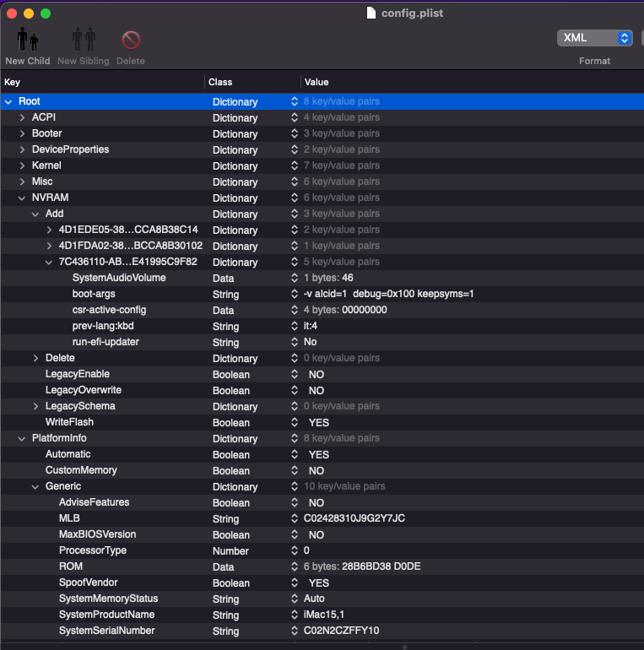644x650 pixels.
Task: Open class stepper for AdviseFeatures row
Action: [295, 503]
